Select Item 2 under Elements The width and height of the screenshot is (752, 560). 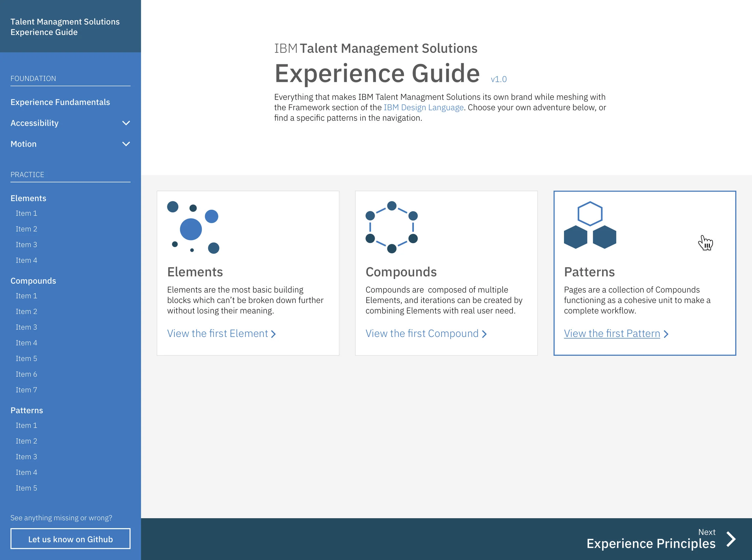[x=26, y=229]
